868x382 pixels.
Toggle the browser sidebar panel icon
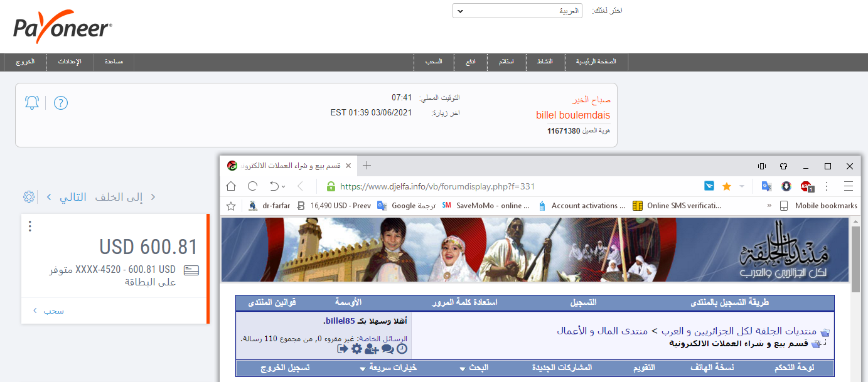[762, 166]
